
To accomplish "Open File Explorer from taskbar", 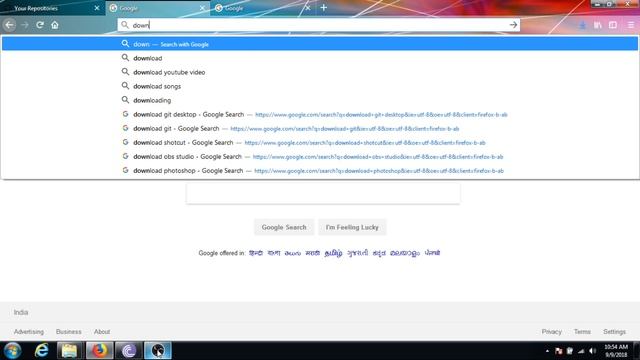I will pos(69,351).
